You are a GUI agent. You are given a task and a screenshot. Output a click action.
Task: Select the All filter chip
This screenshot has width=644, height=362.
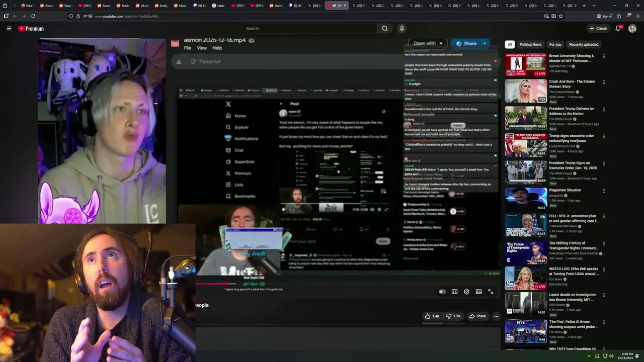(x=510, y=44)
